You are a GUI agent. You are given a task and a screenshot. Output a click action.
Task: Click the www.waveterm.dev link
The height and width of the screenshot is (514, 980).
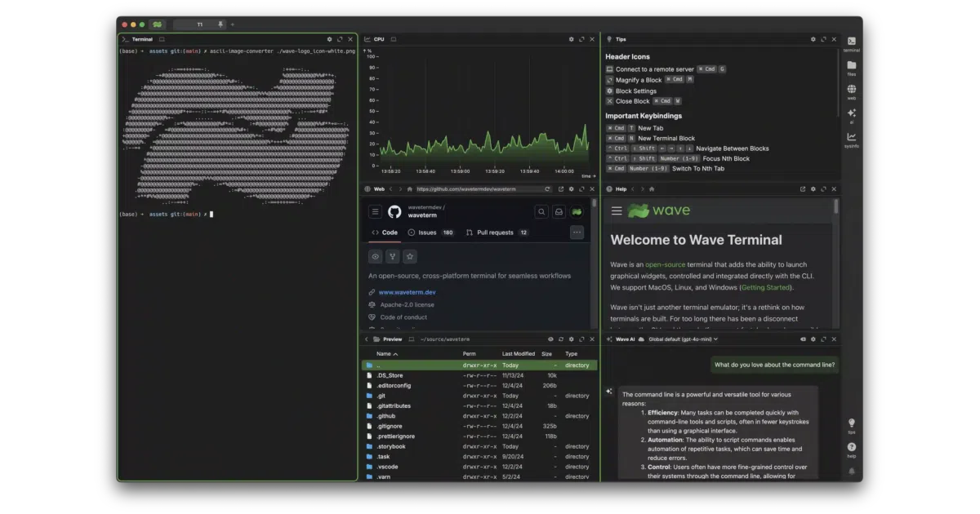pyautogui.click(x=408, y=292)
